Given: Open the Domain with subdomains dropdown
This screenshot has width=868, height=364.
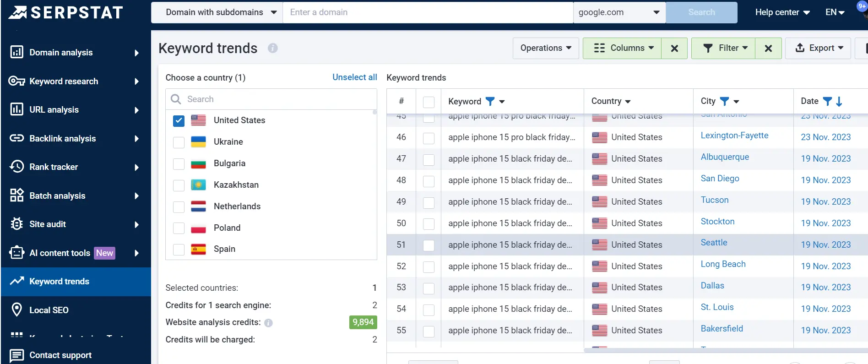Looking at the screenshot, I should (x=217, y=12).
